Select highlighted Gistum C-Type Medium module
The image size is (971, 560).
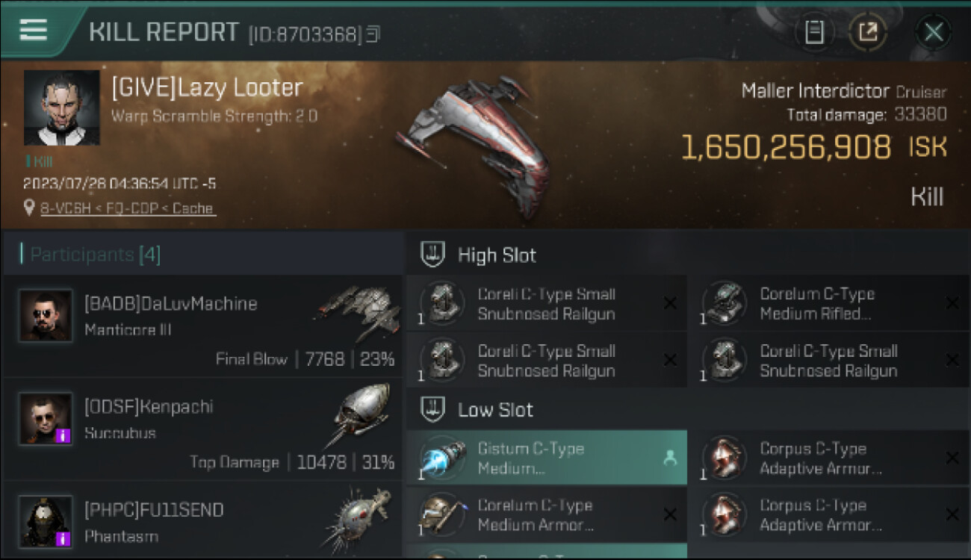coord(546,458)
